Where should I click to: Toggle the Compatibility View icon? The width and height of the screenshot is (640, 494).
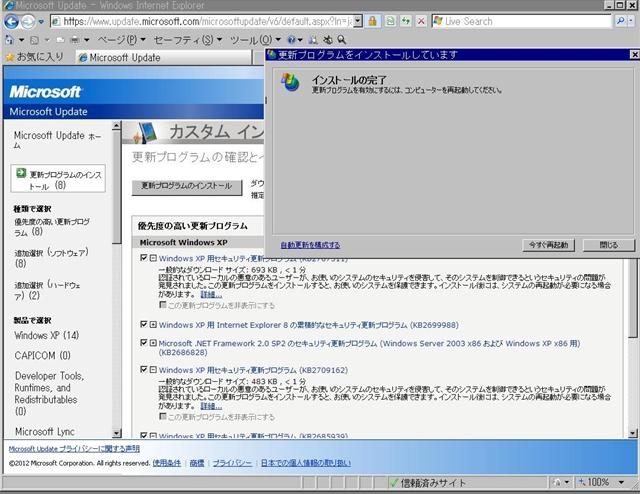click(390, 21)
